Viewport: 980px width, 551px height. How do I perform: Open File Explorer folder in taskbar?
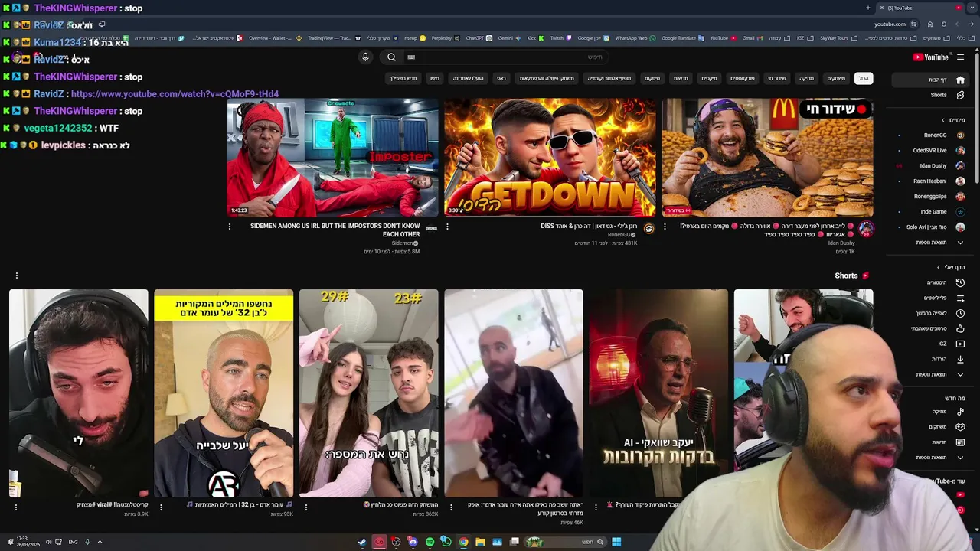coord(480,542)
